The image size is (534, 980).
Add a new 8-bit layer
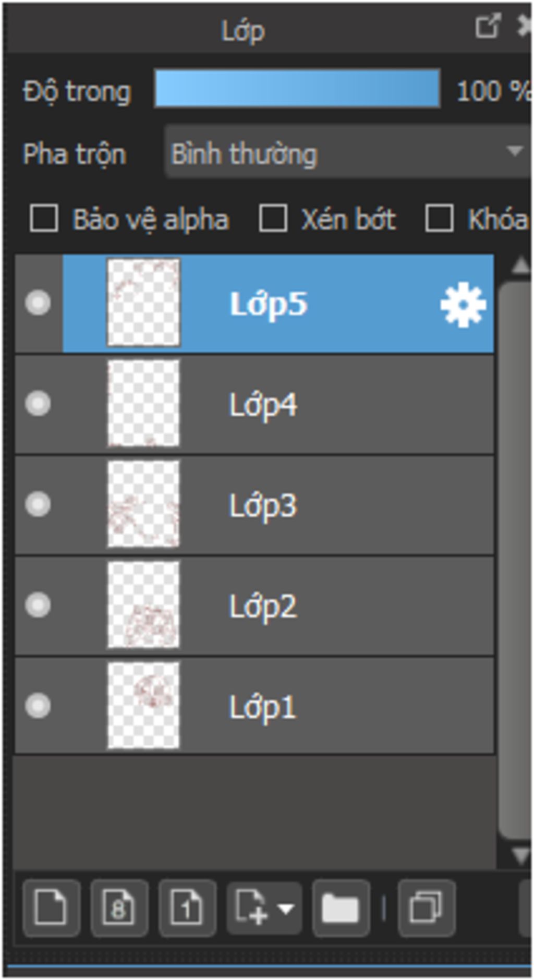[x=119, y=908]
